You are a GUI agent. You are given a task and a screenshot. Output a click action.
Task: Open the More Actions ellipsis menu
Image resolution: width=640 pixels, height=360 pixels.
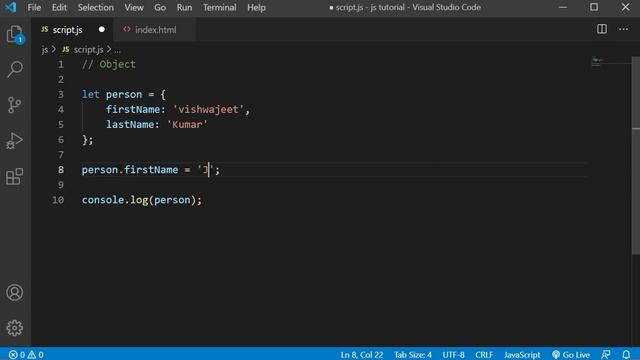pos(623,29)
